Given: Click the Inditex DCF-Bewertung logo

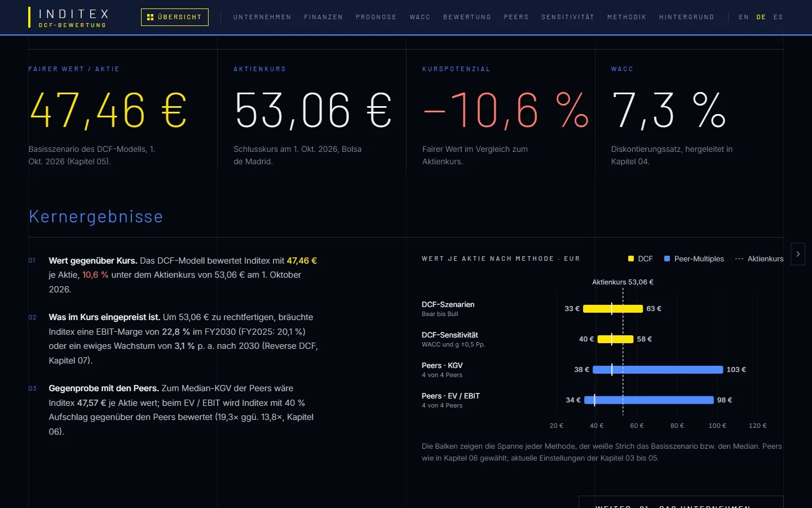Looking at the screenshot, I should [x=68, y=17].
